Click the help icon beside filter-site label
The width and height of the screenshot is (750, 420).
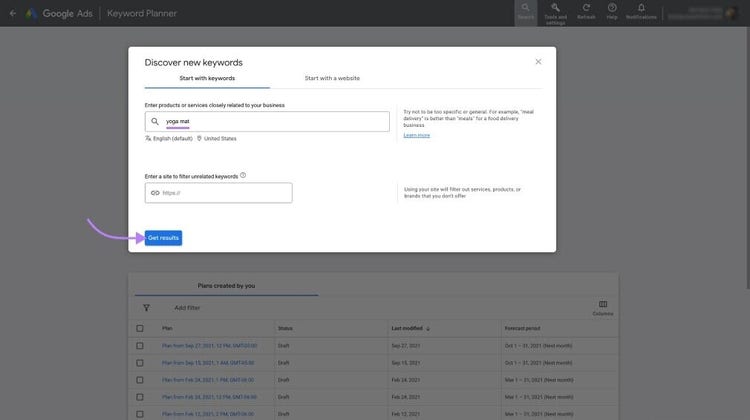click(243, 175)
